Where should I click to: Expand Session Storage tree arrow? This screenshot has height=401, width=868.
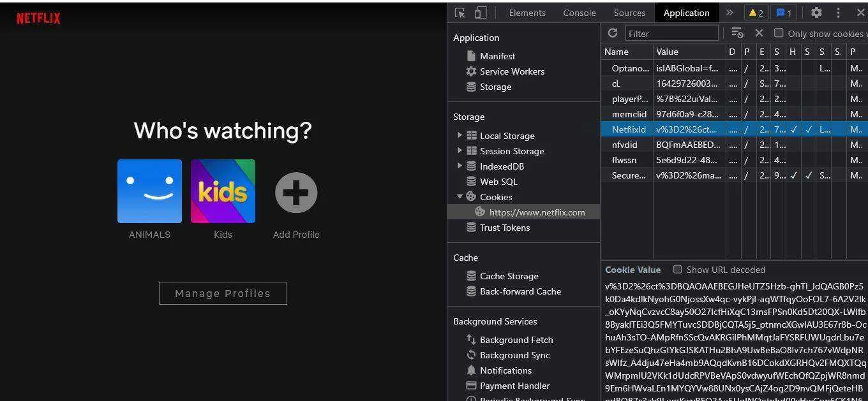click(x=460, y=150)
